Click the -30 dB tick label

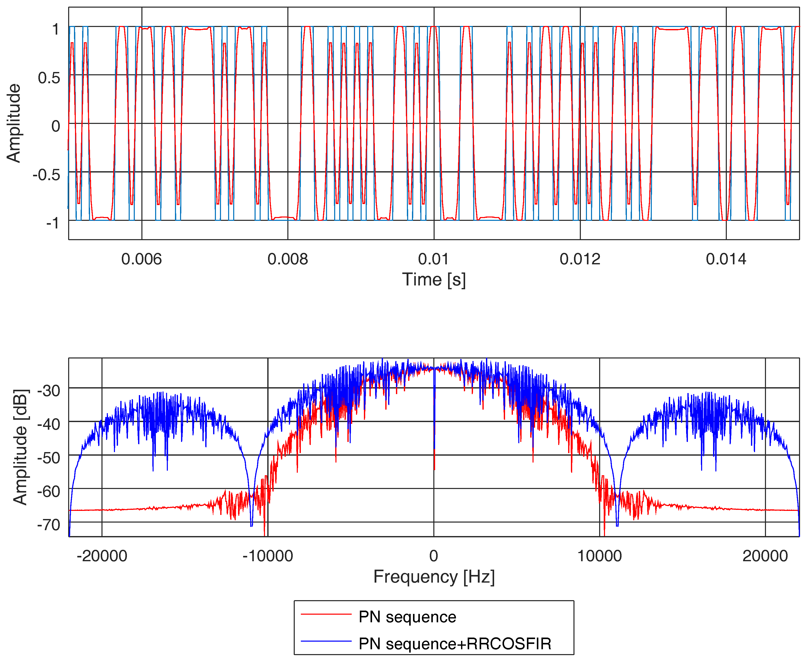pos(49,391)
